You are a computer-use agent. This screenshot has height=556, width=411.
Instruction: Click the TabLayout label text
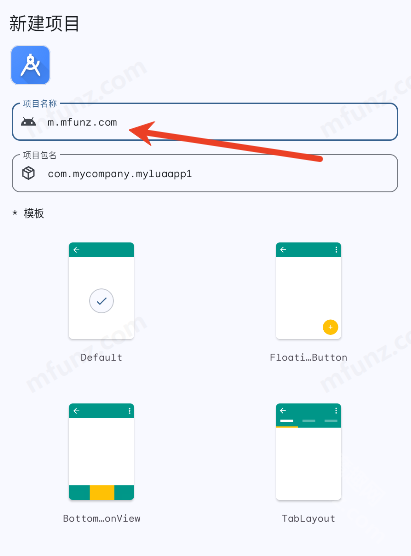pos(309,519)
